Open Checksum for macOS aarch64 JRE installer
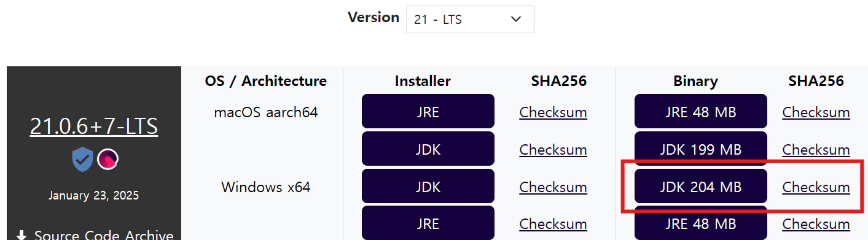Viewport: 868px width, 240px height. [553, 112]
